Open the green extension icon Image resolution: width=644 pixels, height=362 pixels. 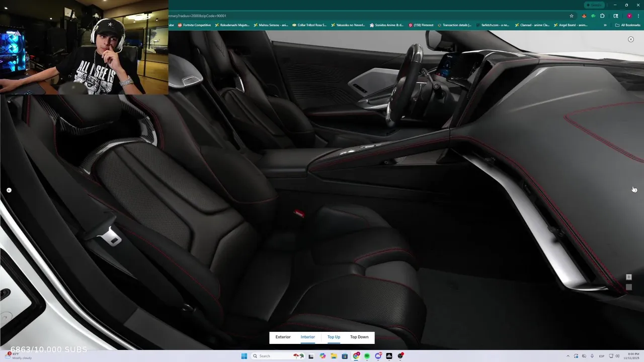point(593,16)
